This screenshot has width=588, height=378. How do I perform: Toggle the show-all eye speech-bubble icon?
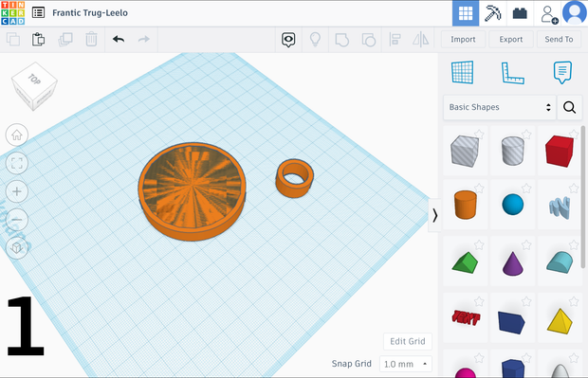[x=288, y=40]
